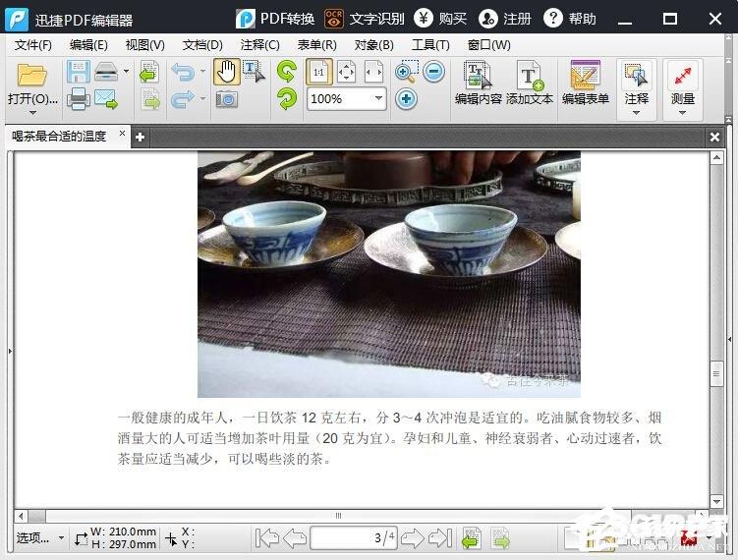The width and height of the screenshot is (738, 560).
Task: Click 编辑表单 edit form tool
Action: (x=586, y=84)
